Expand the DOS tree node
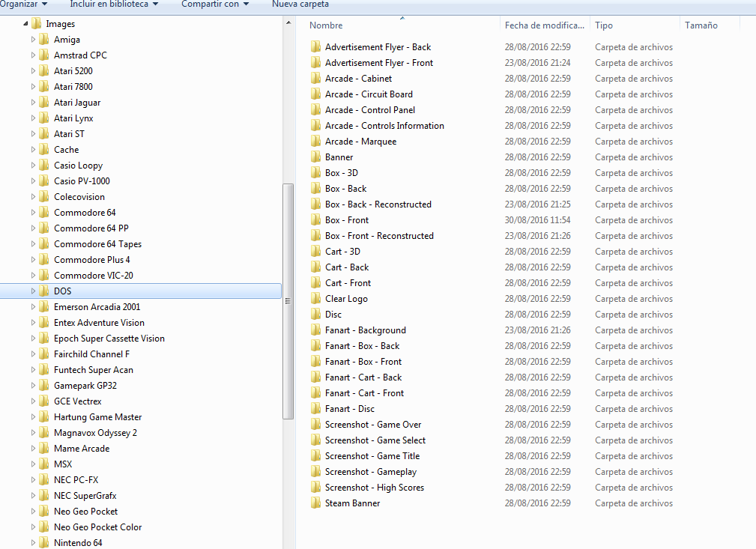756x549 pixels. point(33,291)
